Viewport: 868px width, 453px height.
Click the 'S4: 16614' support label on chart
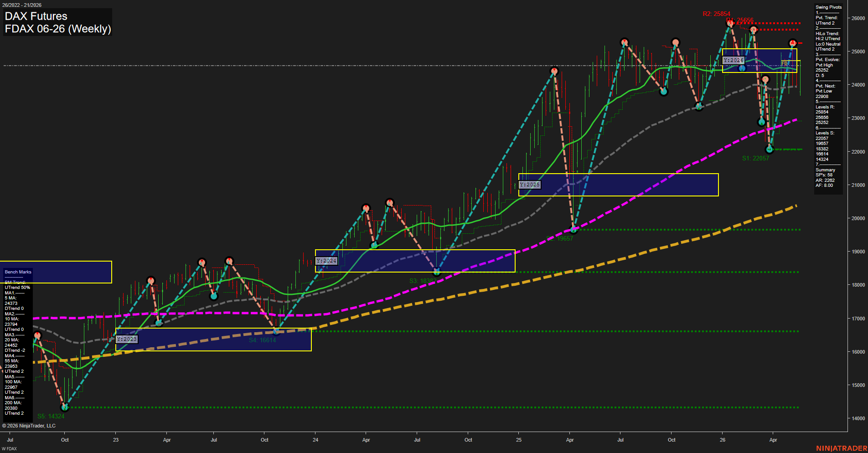(263, 340)
